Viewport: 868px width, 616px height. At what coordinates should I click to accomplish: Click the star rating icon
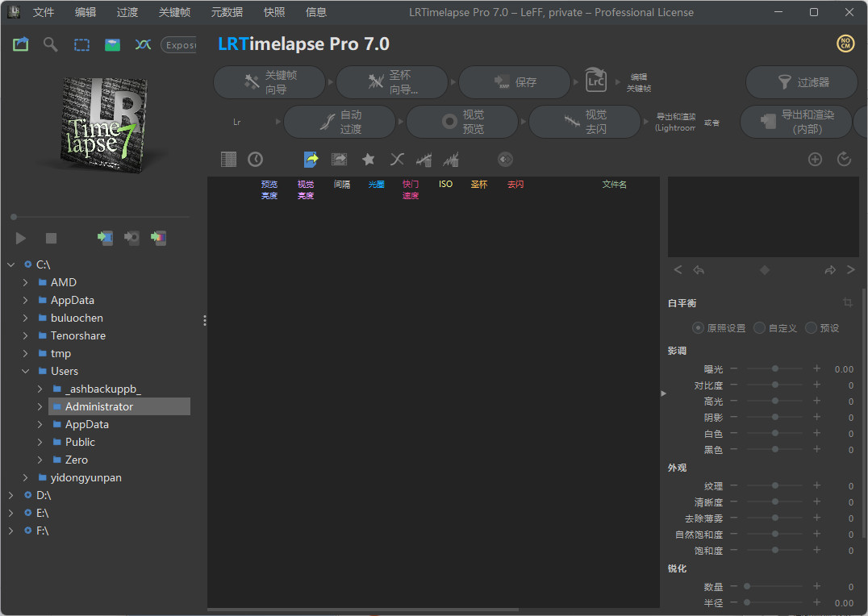(368, 160)
